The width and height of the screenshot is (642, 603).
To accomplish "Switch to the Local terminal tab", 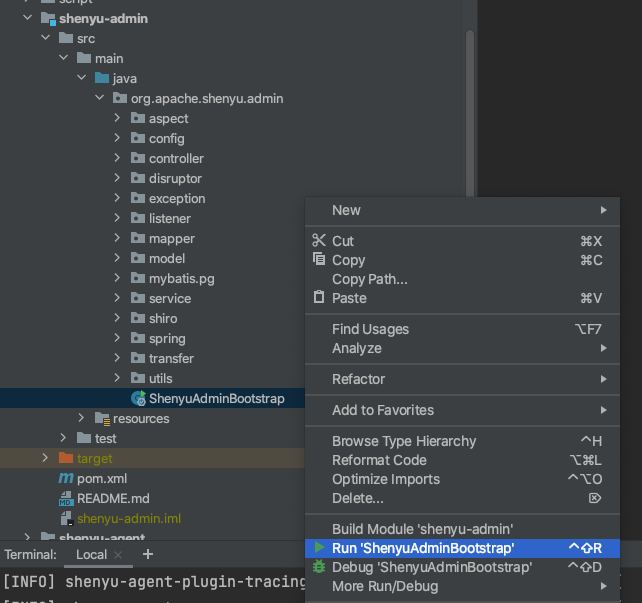I will tap(91, 554).
